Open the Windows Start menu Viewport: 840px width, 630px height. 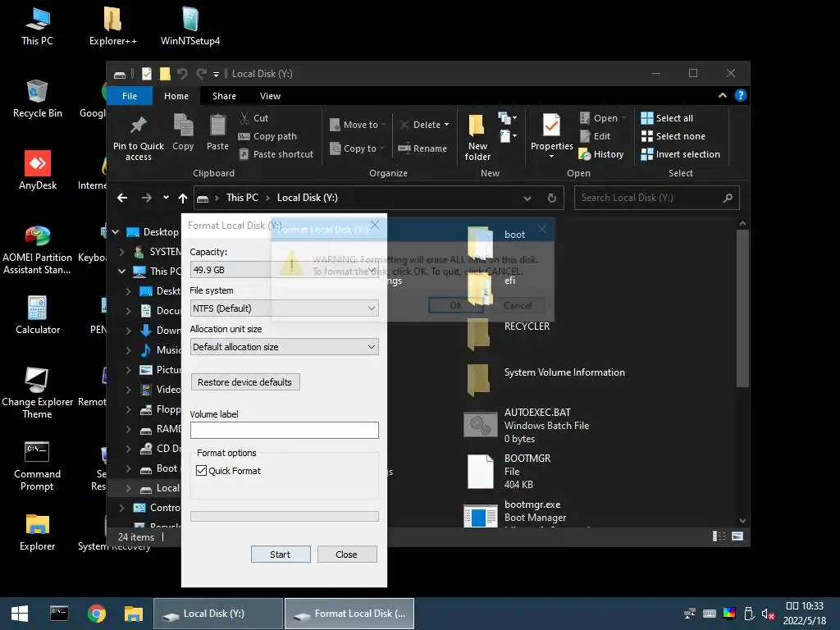(x=20, y=614)
